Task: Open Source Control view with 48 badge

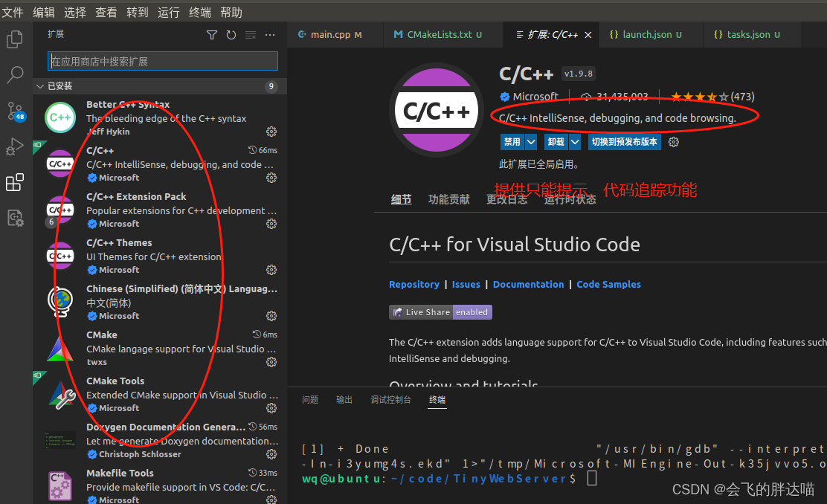Action: tap(15, 111)
